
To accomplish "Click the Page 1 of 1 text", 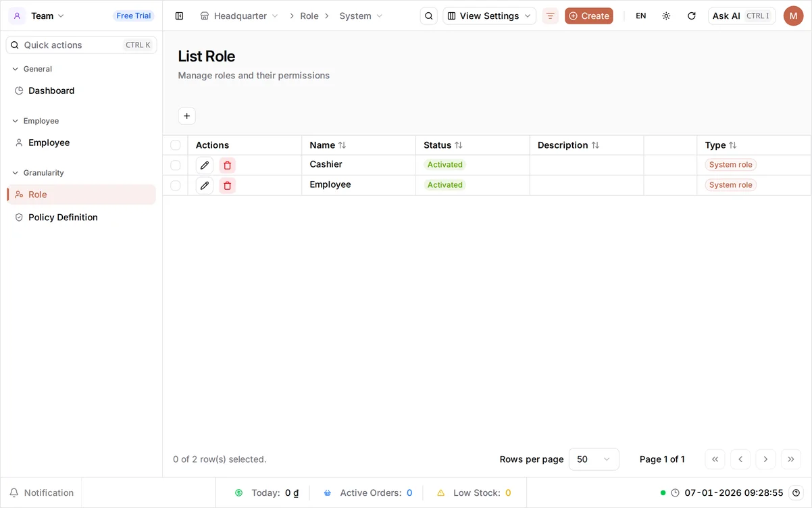I will pos(662,459).
